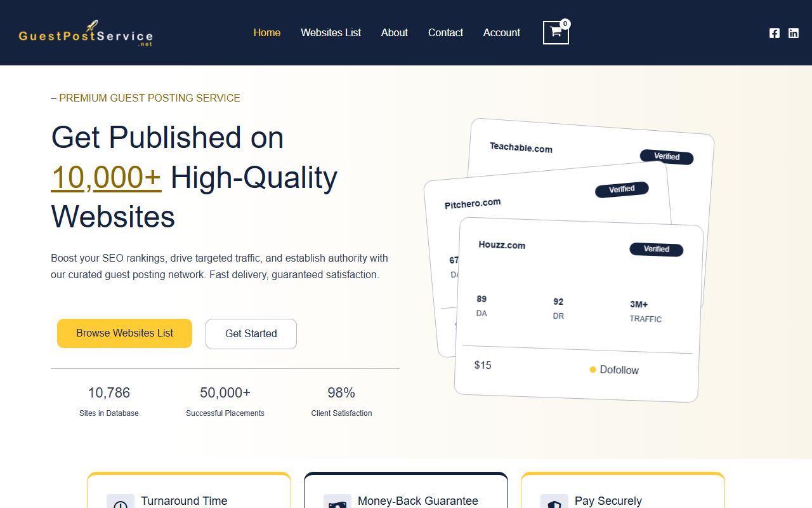Open the About page
Viewport: 812px width, 508px height.
(x=395, y=32)
